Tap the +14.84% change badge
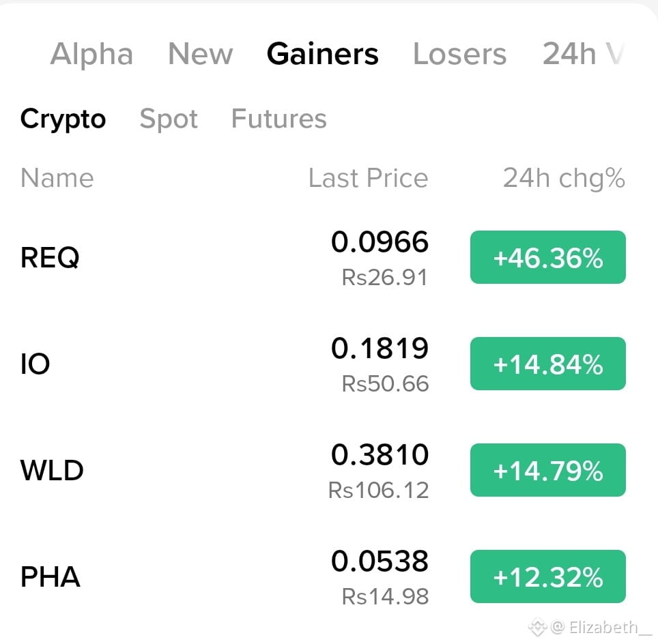This screenshot has height=644, width=658. click(547, 364)
